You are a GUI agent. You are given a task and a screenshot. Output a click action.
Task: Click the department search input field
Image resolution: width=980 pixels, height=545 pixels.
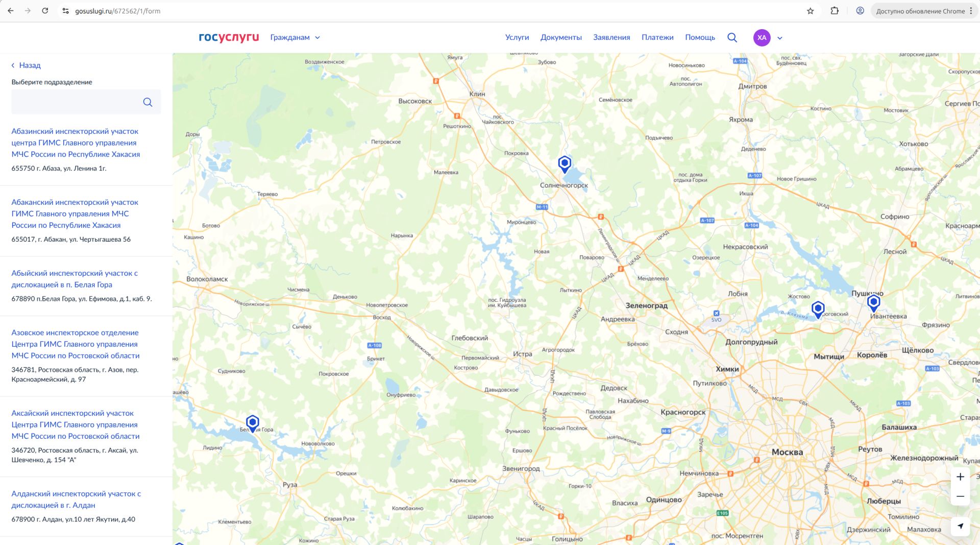(86, 102)
